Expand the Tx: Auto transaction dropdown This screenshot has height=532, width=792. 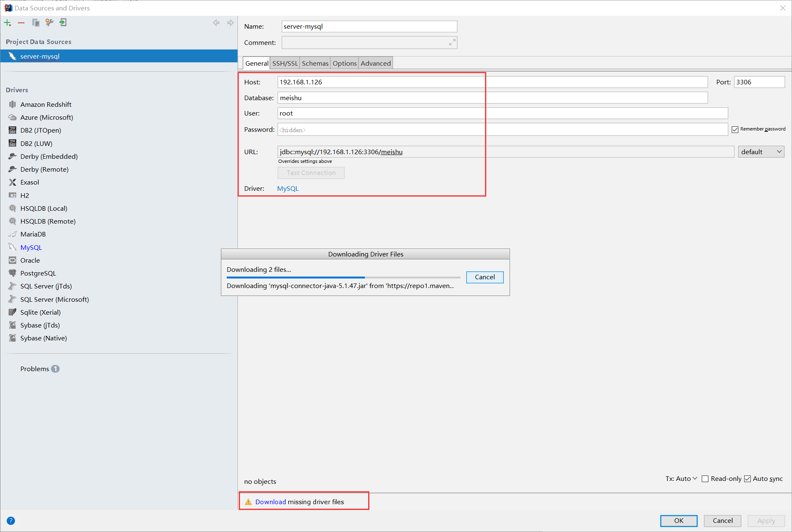(681, 479)
